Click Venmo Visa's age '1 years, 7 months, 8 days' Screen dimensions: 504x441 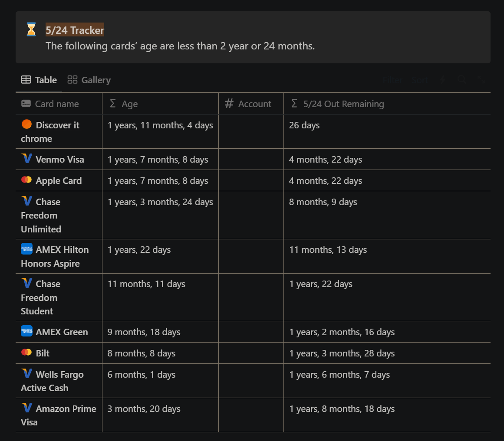click(160, 159)
